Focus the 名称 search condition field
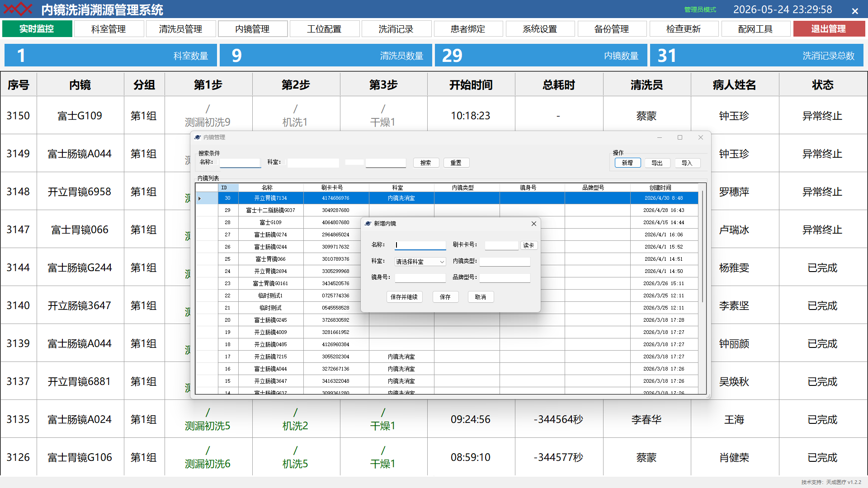This screenshot has height=488, width=868. 240,163
